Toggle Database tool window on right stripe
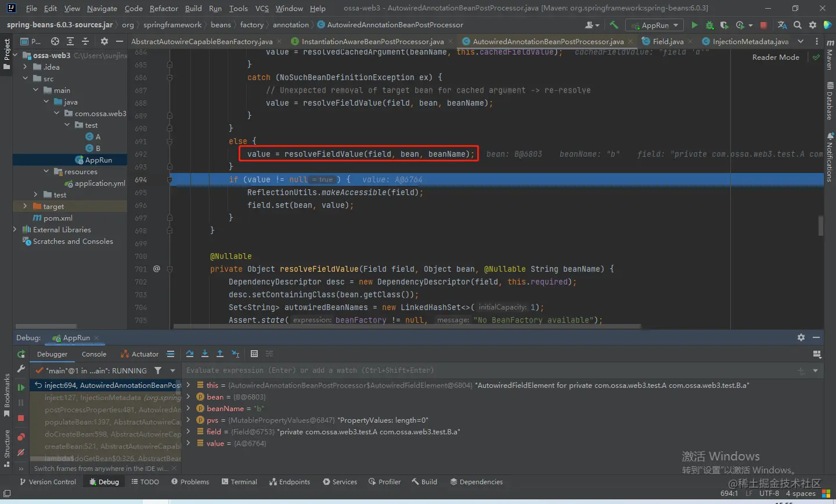836x504 pixels. coord(829,101)
